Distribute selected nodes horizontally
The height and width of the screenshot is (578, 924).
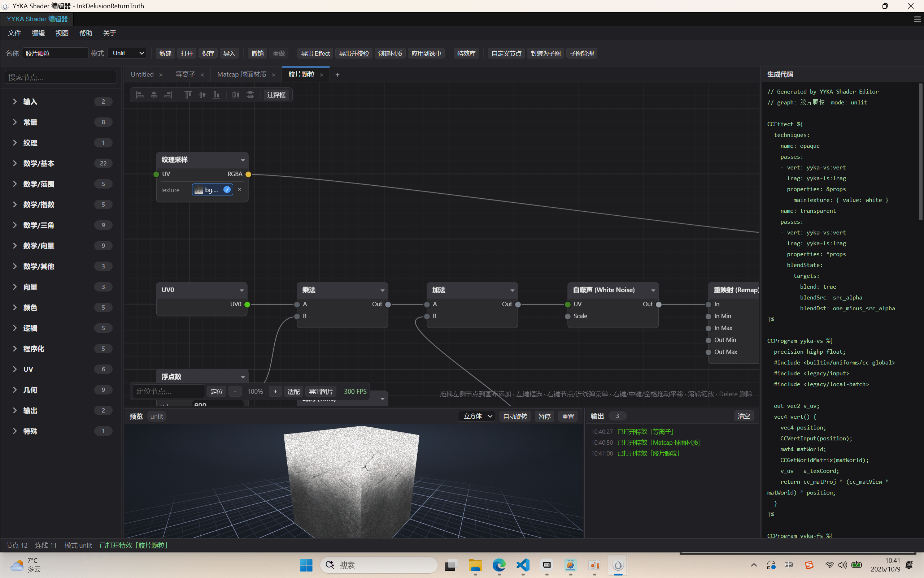point(236,95)
